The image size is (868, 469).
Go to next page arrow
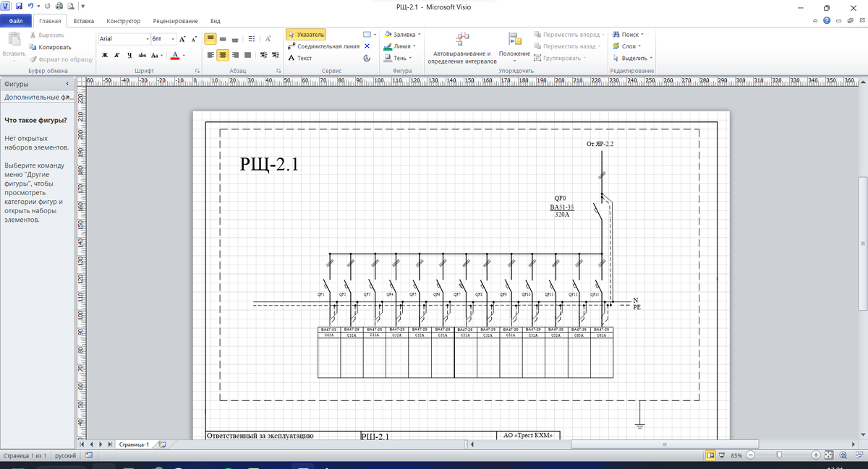(x=102, y=444)
